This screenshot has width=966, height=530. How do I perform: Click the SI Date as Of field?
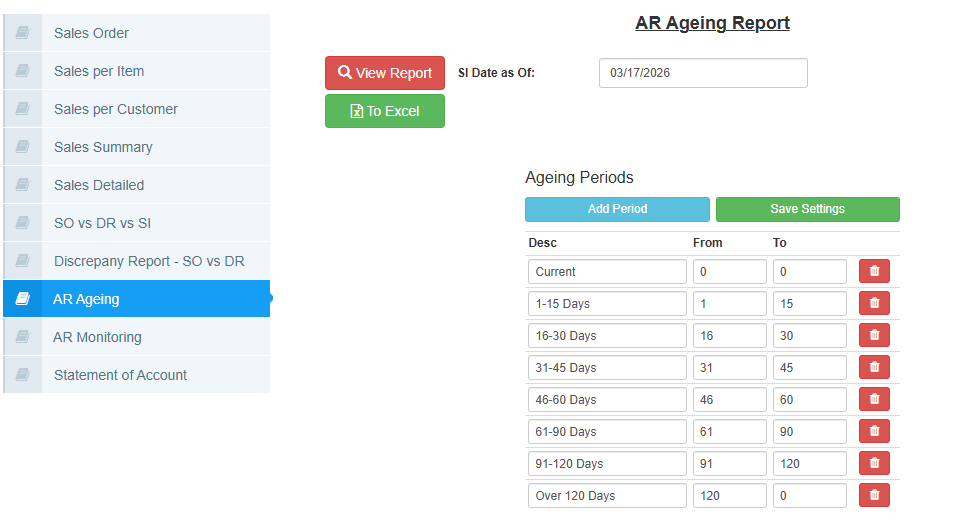coord(703,73)
